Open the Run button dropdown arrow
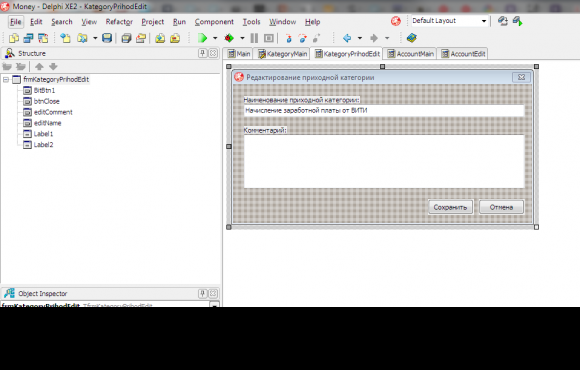 [x=215, y=38]
